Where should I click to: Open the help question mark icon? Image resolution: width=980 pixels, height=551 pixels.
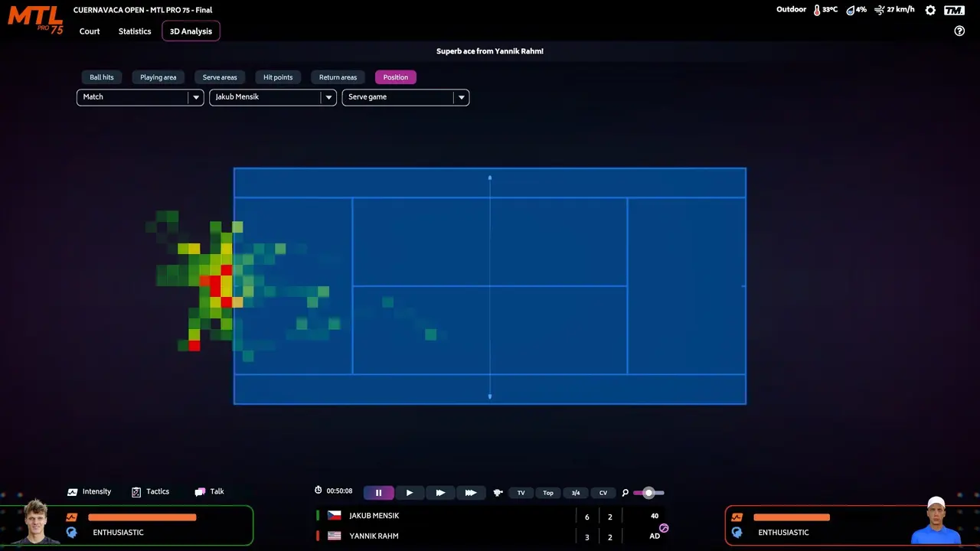[959, 31]
